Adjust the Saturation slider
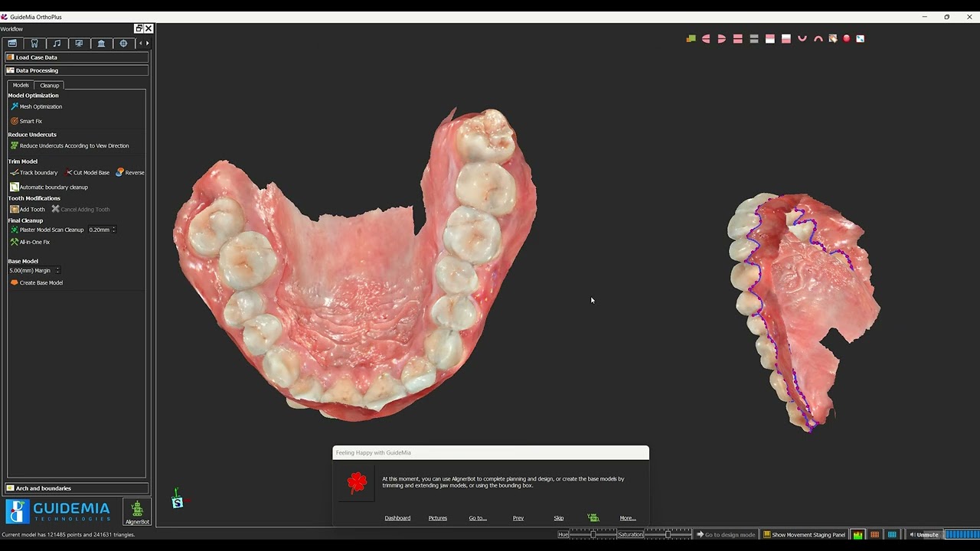Screen dimensions: 980x551 click(x=668, y=534)
